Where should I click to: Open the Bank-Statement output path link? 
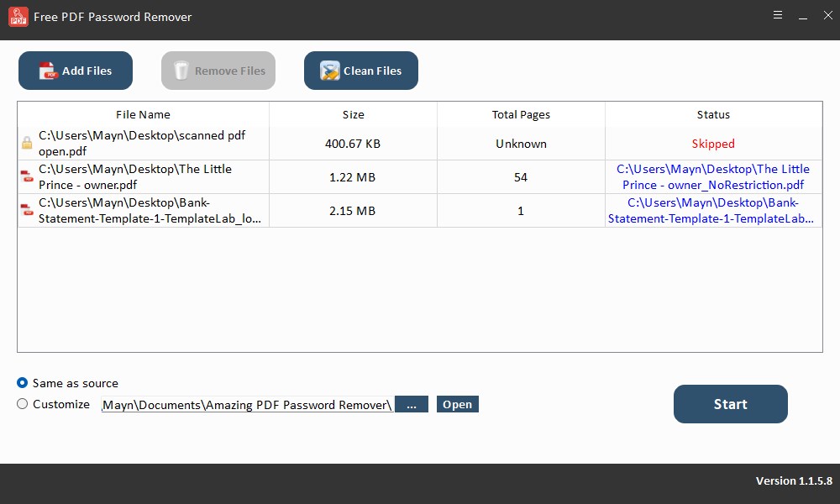click(x=711, y=211)
